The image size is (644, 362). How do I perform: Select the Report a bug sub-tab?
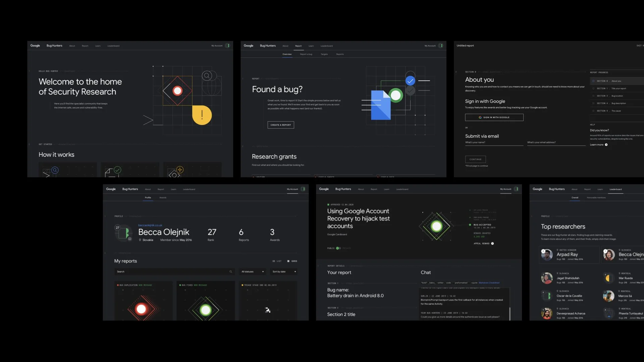306,54
